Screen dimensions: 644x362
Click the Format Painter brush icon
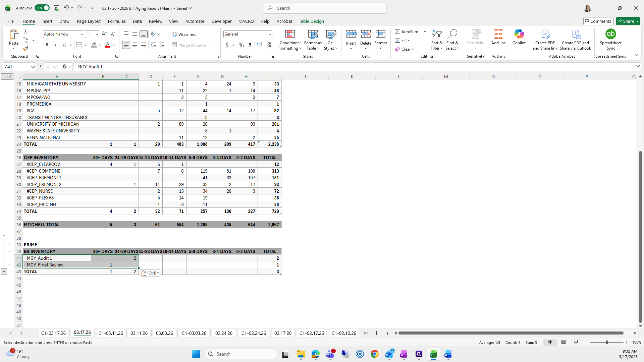pos(25,49)
